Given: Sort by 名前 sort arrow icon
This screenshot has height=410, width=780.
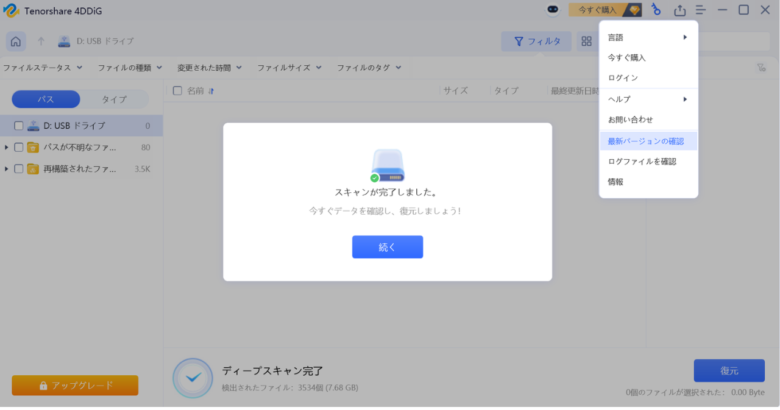Looking at the screenshot, I should (211, 91).
